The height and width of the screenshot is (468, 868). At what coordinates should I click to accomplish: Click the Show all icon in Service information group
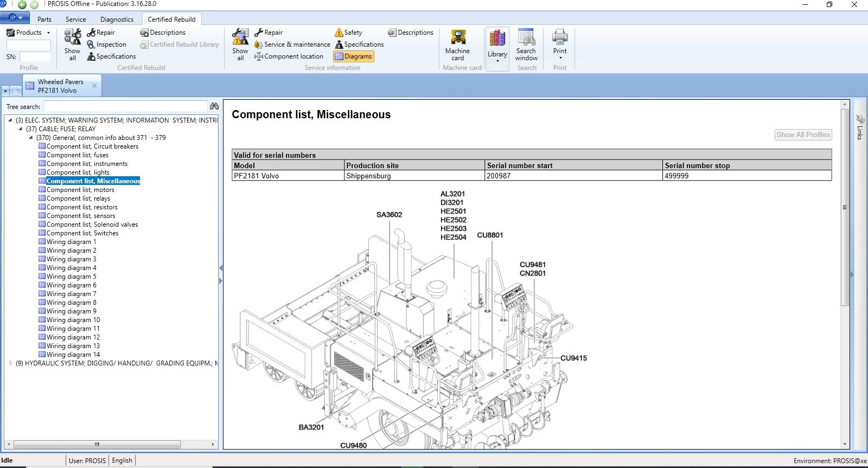point(240,36)
